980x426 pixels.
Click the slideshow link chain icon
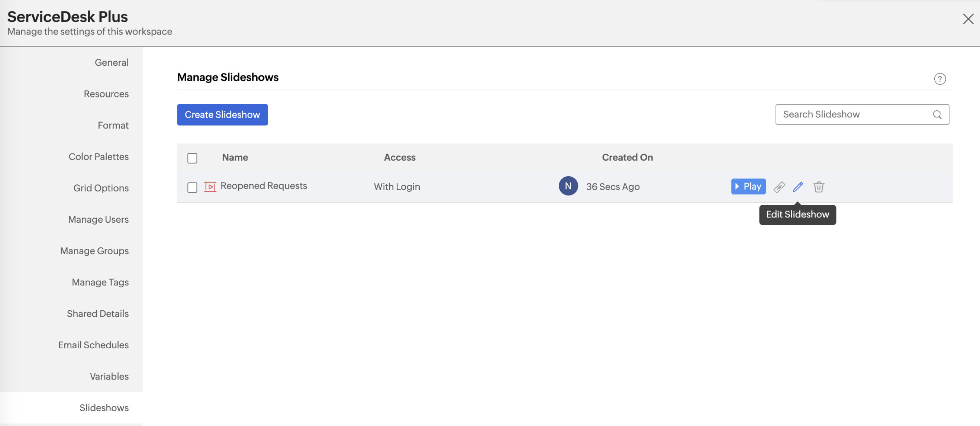(x=779, y=187)
